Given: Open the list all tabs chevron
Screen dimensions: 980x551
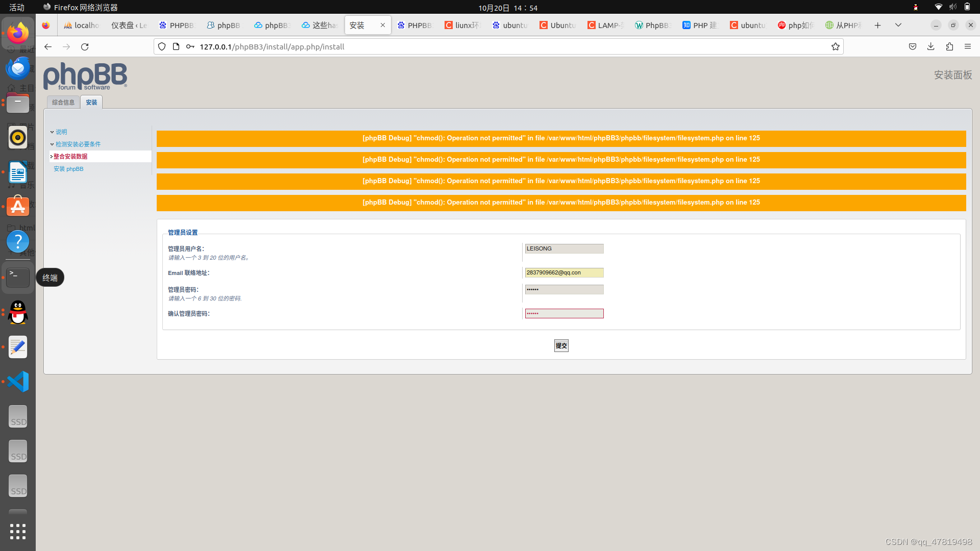Looking at the screenshot, I should click(898, 25).
